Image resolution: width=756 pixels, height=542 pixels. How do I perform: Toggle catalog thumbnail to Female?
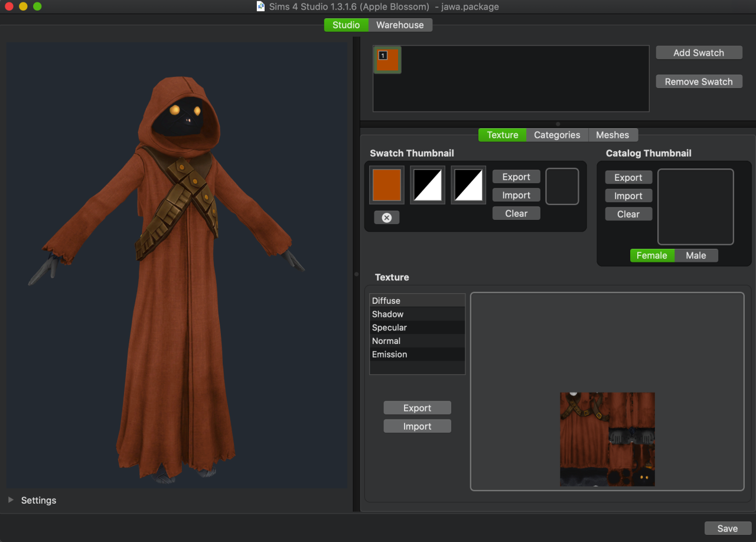pyautogui.click(x=651, y=255)
